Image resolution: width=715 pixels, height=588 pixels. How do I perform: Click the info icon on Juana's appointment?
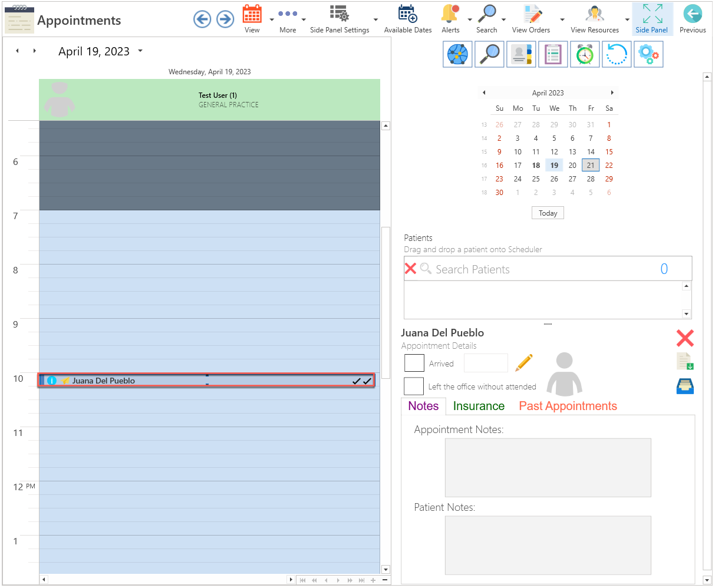(x=51, y=381)
